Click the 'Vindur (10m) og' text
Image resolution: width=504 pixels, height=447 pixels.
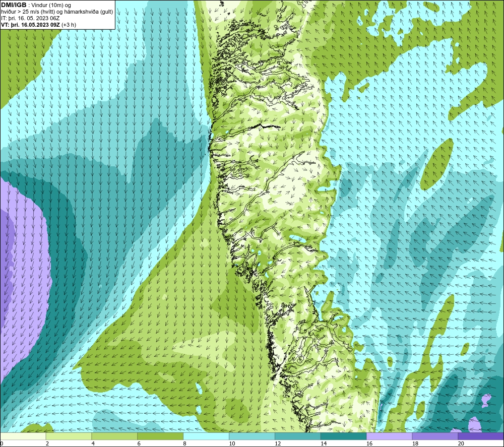(x=52, y=6)
